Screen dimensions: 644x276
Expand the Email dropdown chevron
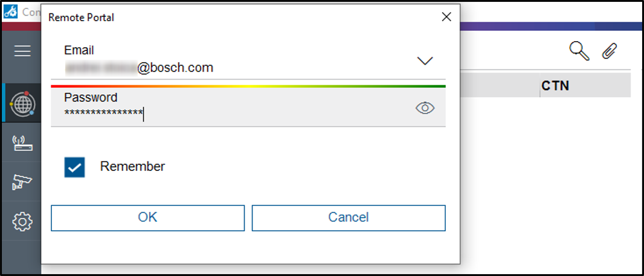pyautogui.click(x=425, y=61)
